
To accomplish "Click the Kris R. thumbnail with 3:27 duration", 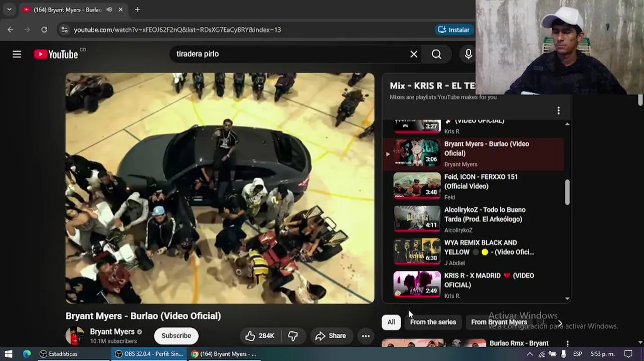I will point(417,126).
